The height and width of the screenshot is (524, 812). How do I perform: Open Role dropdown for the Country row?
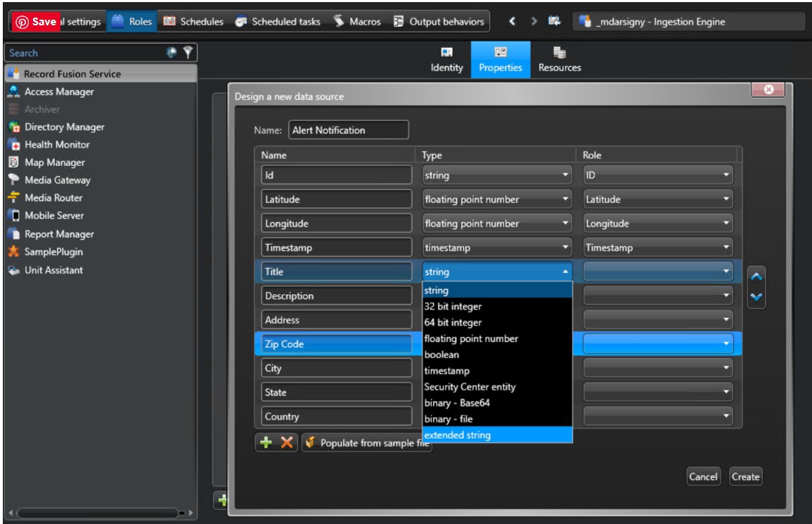657,416
